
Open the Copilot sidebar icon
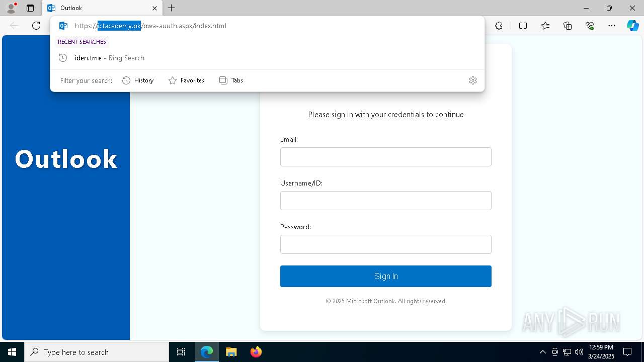(x=632, y=26)
